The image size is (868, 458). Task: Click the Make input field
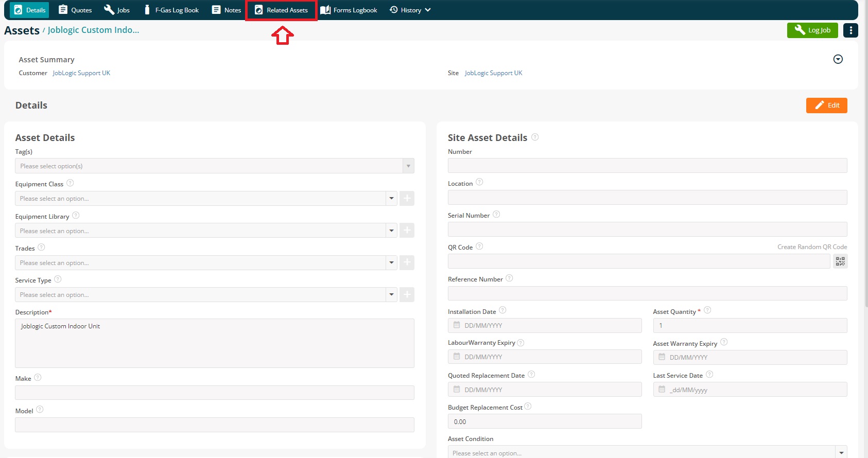pyautogui.click(x=215, y=393)
